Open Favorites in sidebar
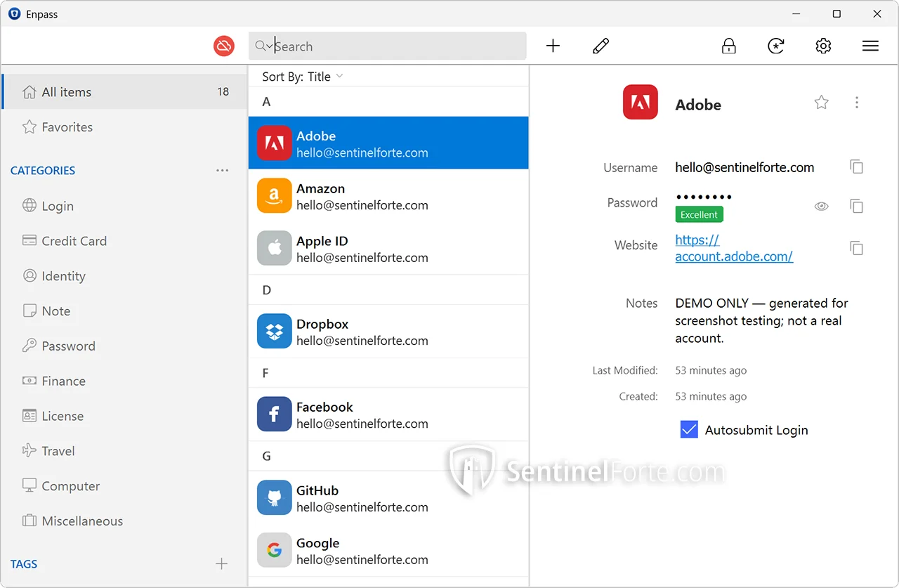Image resolution: width=899 pixels, height=588 pixels. click(124, 127)
